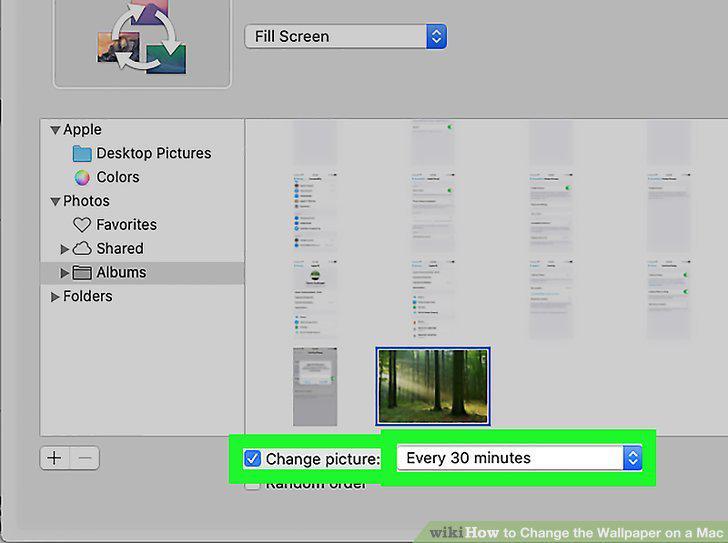Viewport: 728px width, 543px height.
Task: Select the forest wallpaper thumbnail
Action: click(433, 386)
